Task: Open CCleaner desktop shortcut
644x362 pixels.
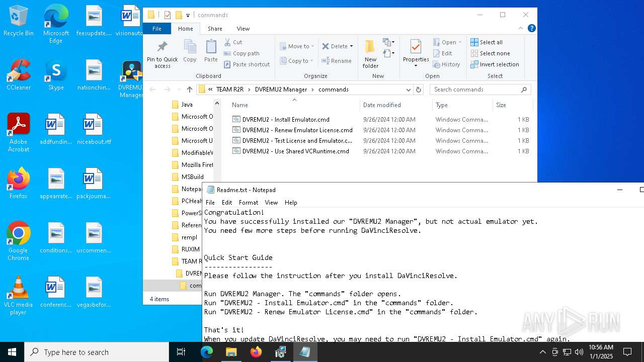Action: [19, 75]
